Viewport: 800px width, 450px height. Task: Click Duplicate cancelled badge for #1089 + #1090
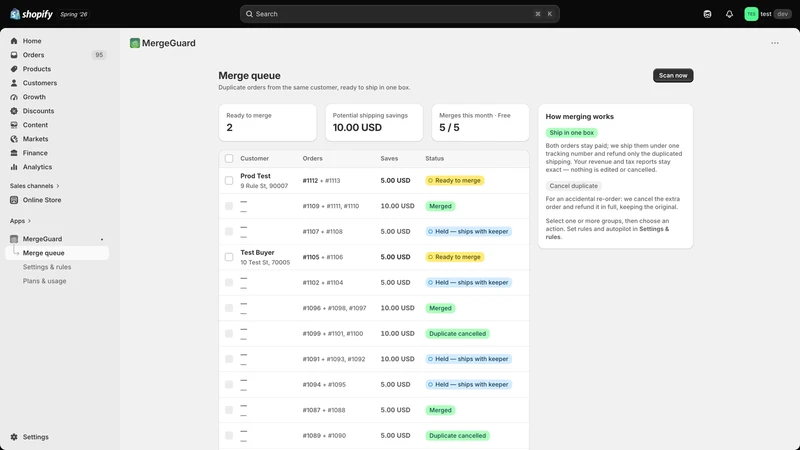(x=458, y=436)
